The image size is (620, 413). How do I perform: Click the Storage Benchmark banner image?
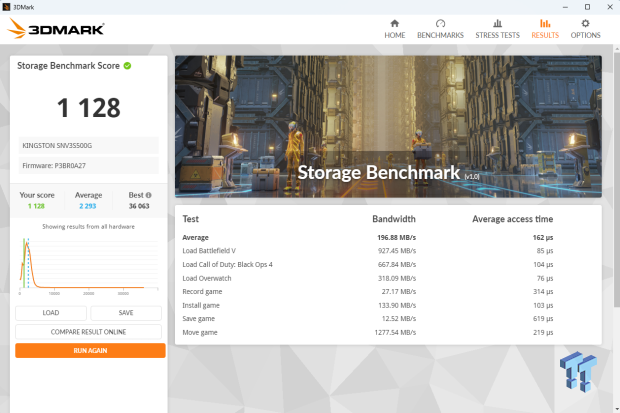tap(388, 127)
